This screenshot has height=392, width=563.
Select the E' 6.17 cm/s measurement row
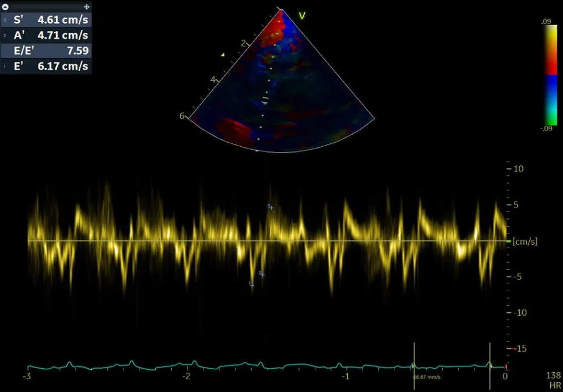click(x=46, y=66)
